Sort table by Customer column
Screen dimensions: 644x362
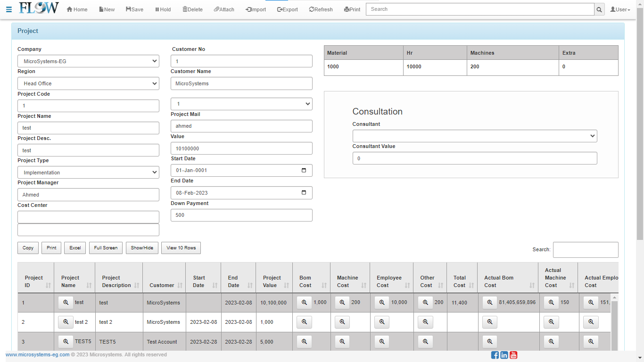(164, 285)
